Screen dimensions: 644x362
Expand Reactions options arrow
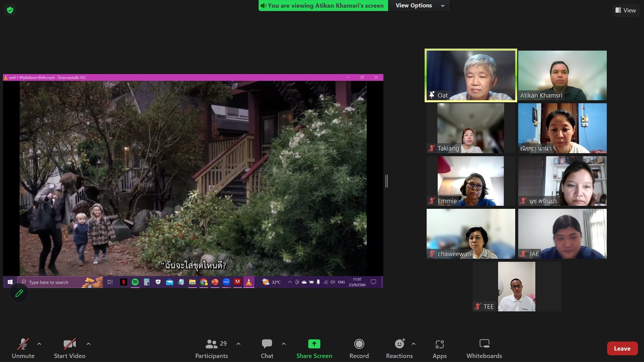click(x=414, y=344)
